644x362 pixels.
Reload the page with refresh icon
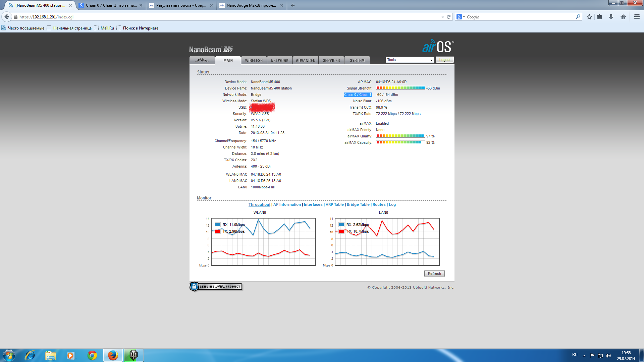coord(448,17)
